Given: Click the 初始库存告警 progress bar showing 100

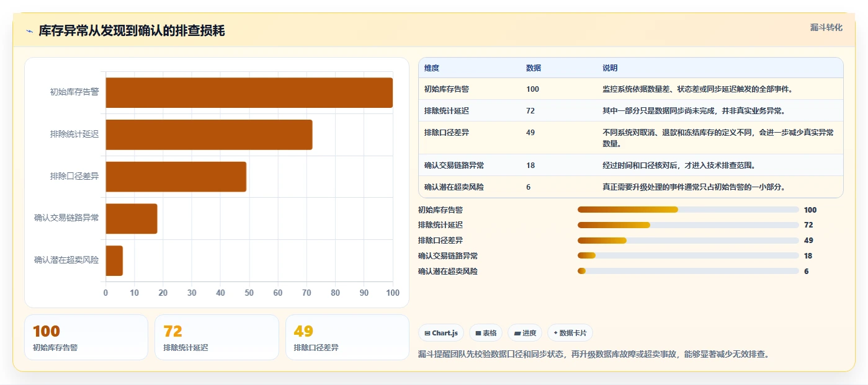Looking at the screenshot, I should point(688,210).
